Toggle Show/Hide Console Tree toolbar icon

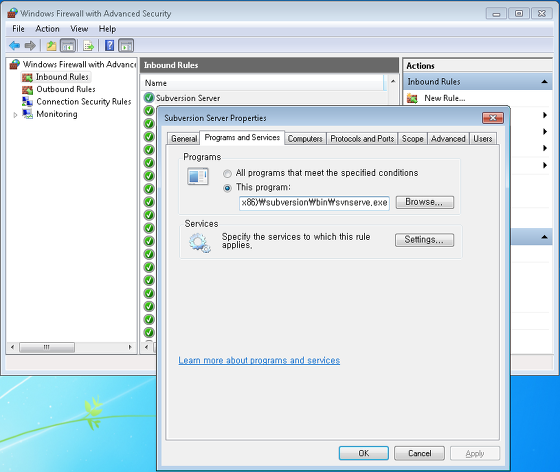pos(68,45)
